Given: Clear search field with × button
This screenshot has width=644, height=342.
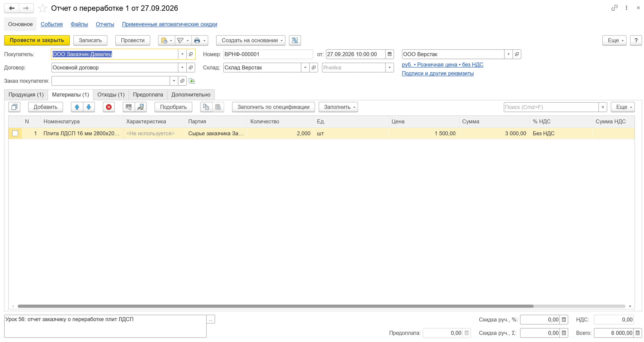Looking at the screenshot, I should pyautogui.click(x=603, y=107).
